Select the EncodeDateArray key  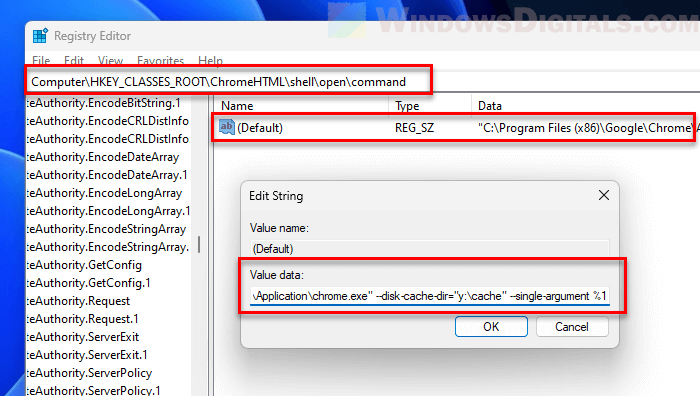pyautogui.click(x=103, y=157)
